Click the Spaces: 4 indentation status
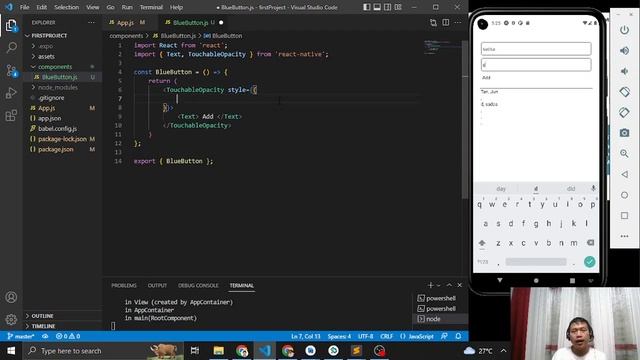Viewport: 640px width, 360px height. click(339, 336)
